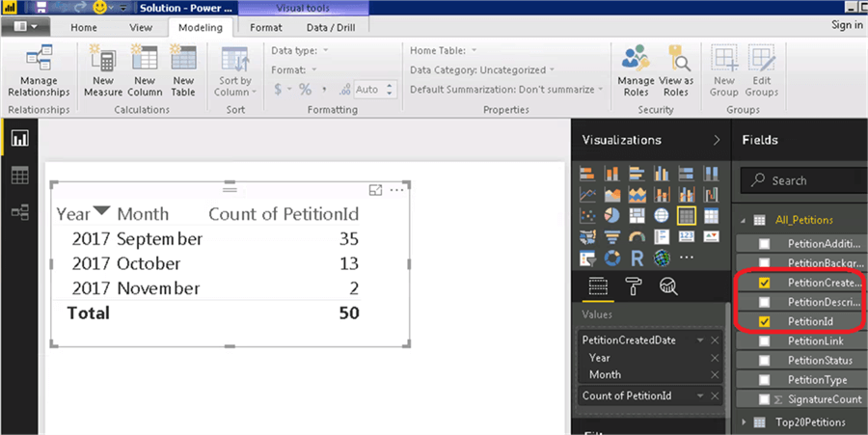868x435 pixels.
Task: Switch to Relationships view in left sidebar
Action: (19, 212)
